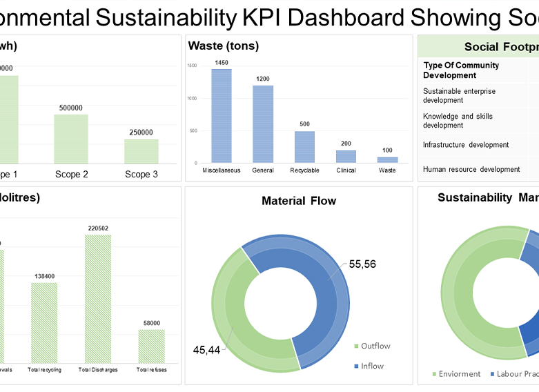Click the Total refuses bar showing 58000

coord(151,345)
